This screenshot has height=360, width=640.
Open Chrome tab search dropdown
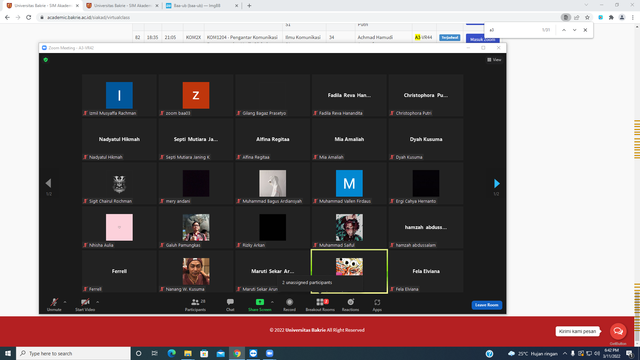point(586,5)
